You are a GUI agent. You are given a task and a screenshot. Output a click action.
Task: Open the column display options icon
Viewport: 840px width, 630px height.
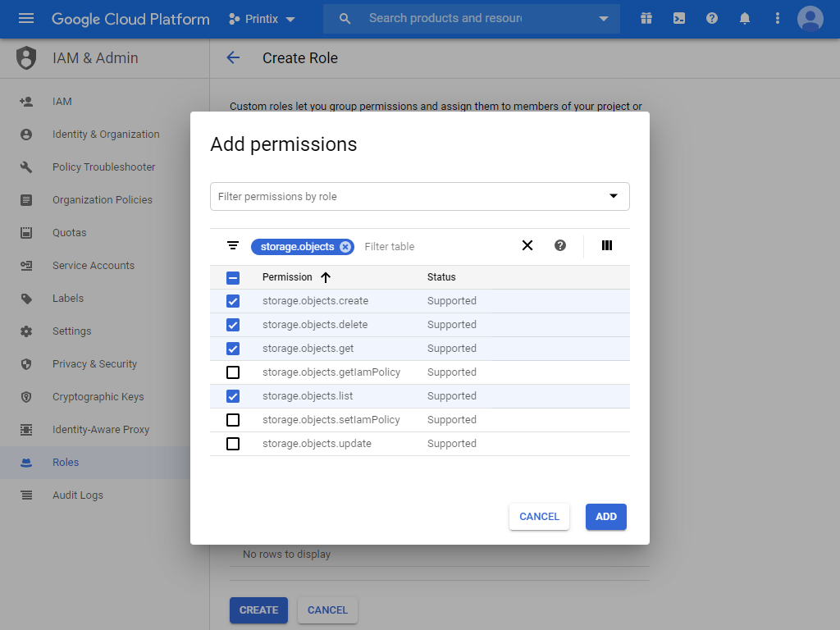pos(606,245)
